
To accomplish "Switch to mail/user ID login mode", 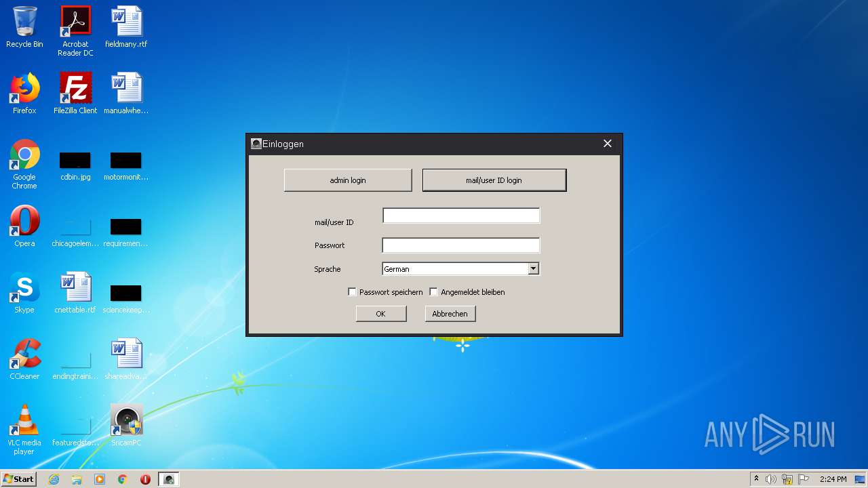I will [x=494, y=180].
